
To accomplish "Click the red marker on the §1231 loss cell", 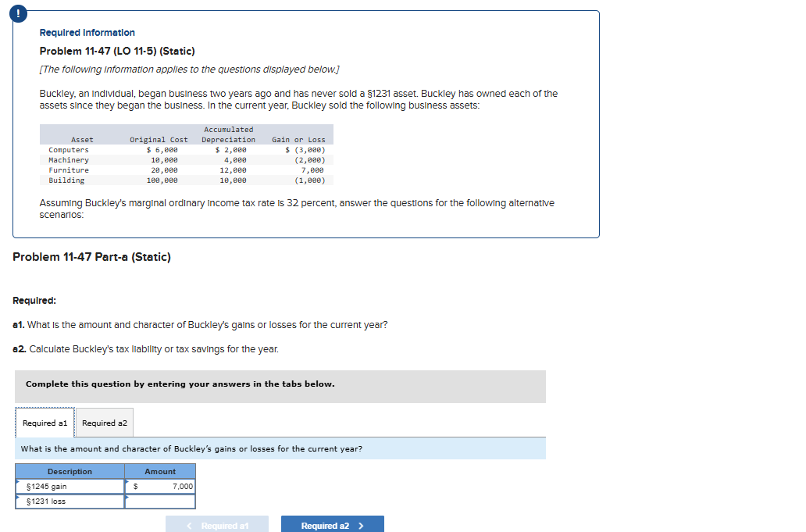I will 19,498.
